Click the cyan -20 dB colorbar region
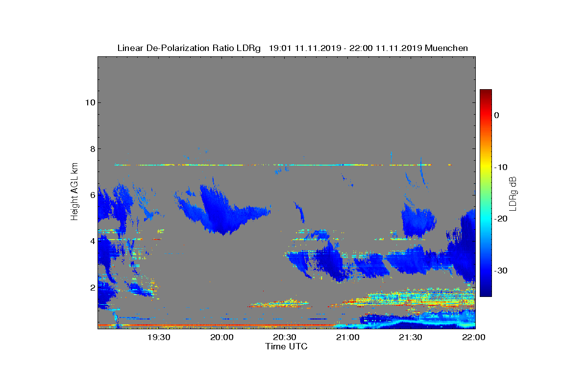Screen dimensions: 588x392 [486, 219]
